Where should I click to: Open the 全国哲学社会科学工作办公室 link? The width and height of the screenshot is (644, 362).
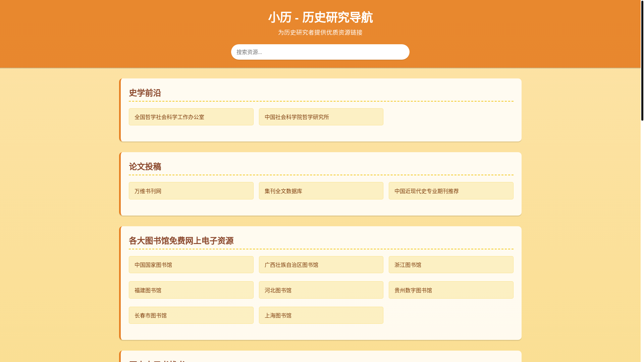(191, 117)
